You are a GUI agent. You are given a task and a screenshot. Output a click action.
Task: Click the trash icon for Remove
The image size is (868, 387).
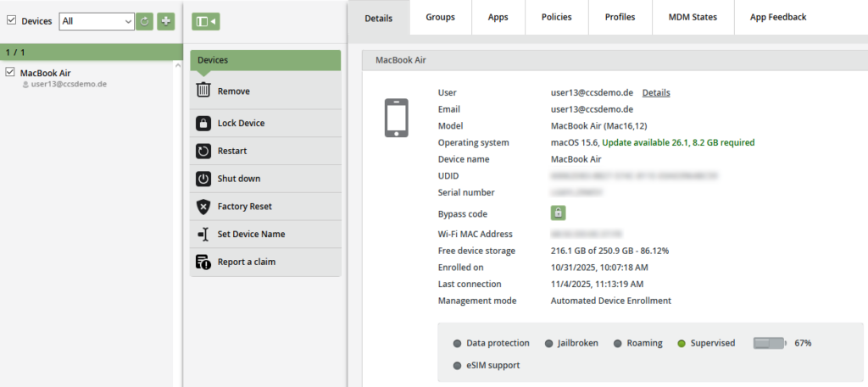click(203, 91)
